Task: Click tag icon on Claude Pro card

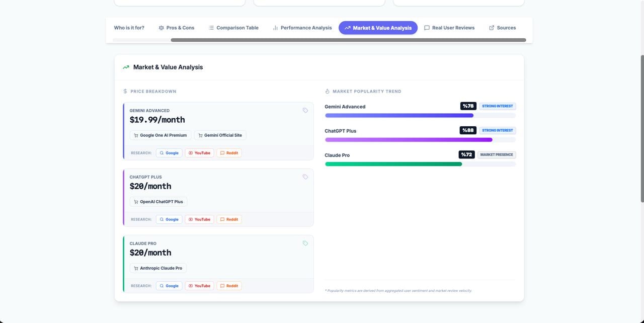Action: click(305, 243)
